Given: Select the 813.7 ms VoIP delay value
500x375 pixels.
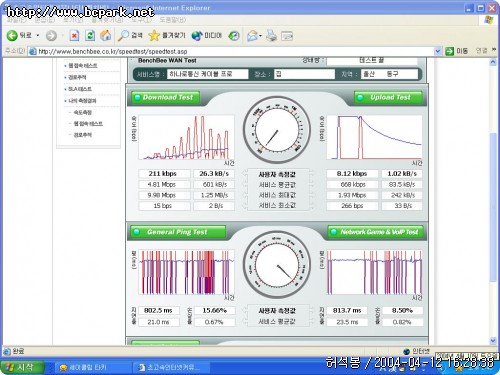Looking at the screenshot, I should click(347, 311).
